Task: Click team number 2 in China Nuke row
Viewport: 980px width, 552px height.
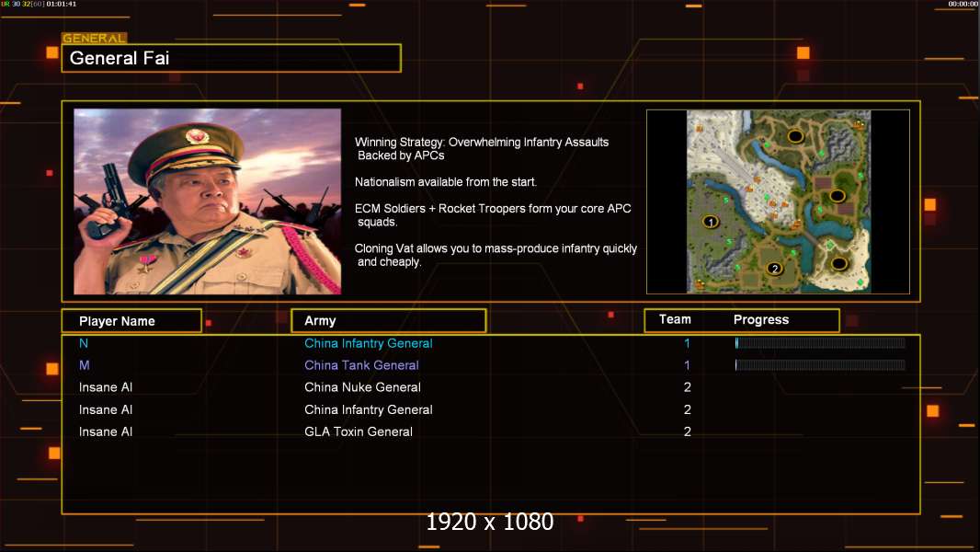Action: coord(688,387)
